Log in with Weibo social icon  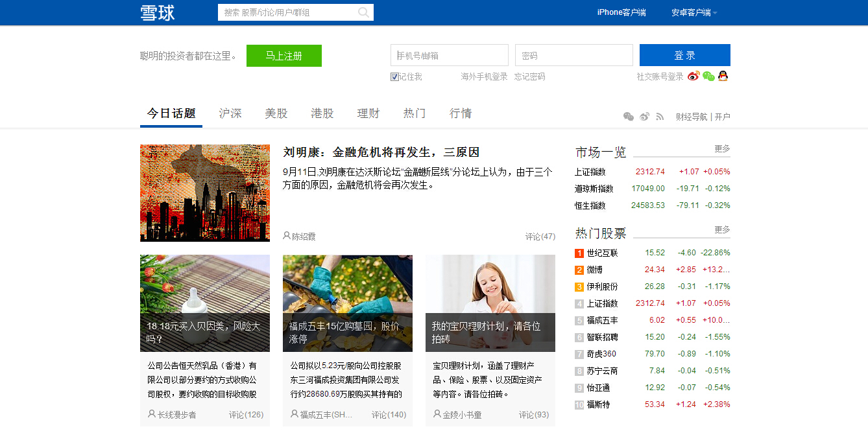(693, 76)
